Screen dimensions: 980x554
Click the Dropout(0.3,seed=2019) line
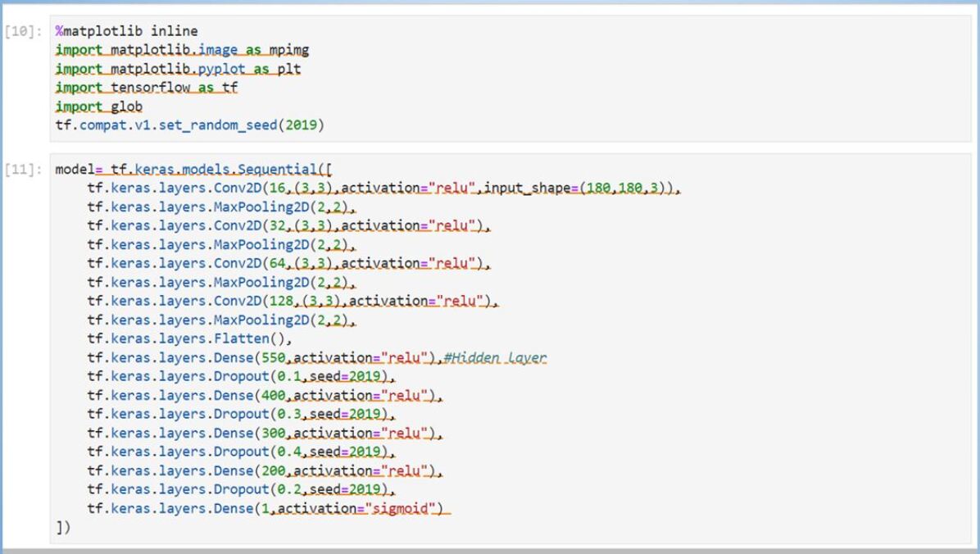tap(241, 414)
